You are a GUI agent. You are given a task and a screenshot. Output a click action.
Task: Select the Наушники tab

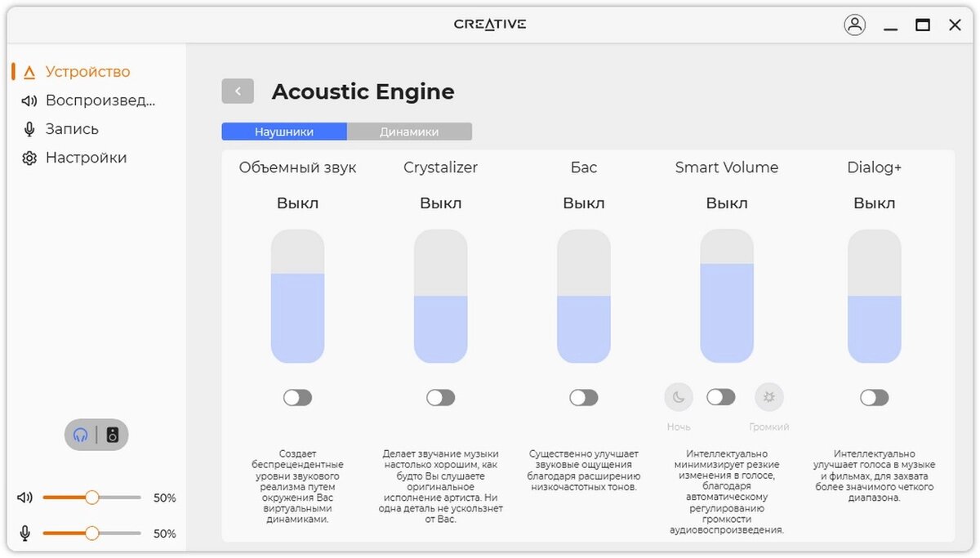tap(284, 132)
